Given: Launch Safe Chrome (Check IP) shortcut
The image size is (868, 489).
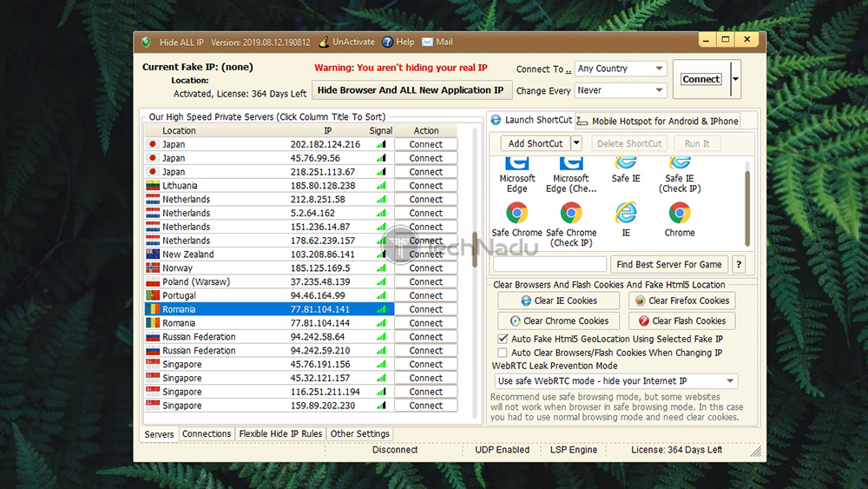Looking at the screenshot, I should pyautogui.click(x=571, y=225).
